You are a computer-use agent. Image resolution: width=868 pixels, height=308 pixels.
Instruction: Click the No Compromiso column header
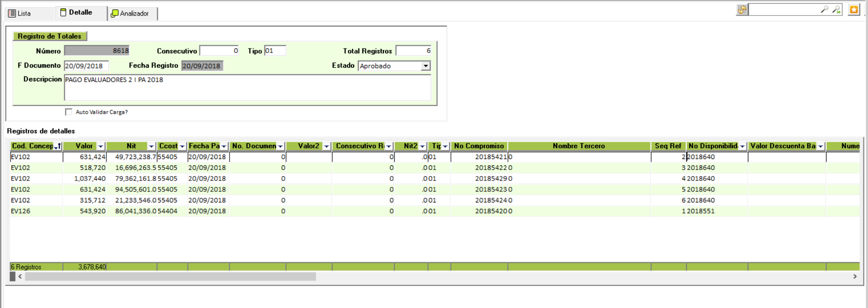[479, 146]
